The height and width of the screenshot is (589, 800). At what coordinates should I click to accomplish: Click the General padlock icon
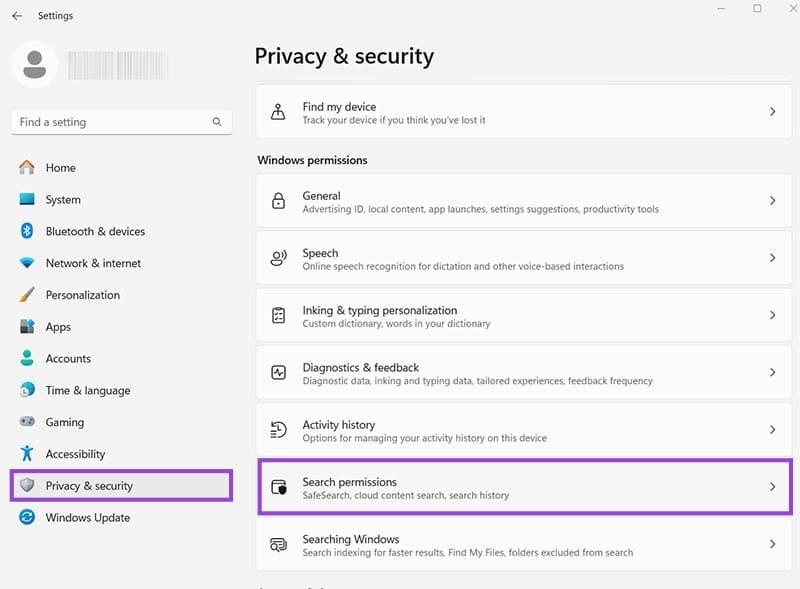coord(278,201)
